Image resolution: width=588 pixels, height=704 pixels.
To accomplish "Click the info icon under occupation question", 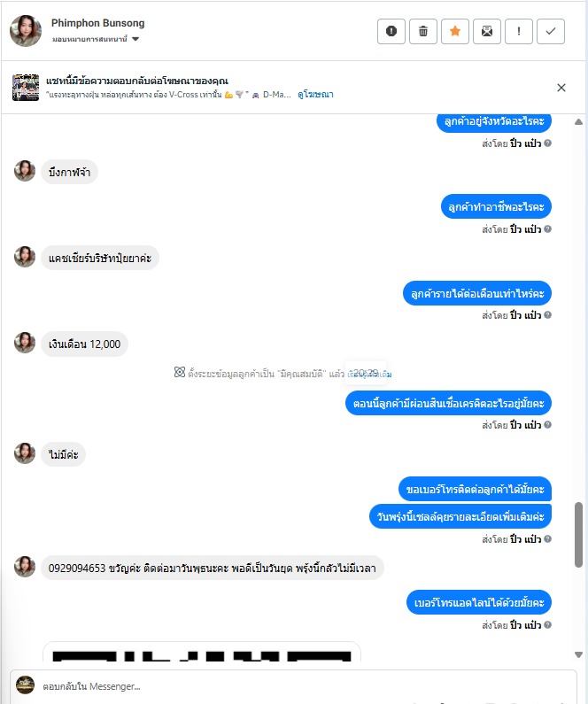I will click(547, 229).
